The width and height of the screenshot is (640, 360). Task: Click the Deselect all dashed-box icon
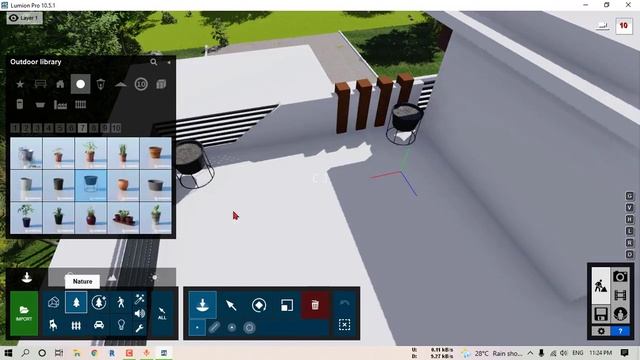tap(344, 325)
